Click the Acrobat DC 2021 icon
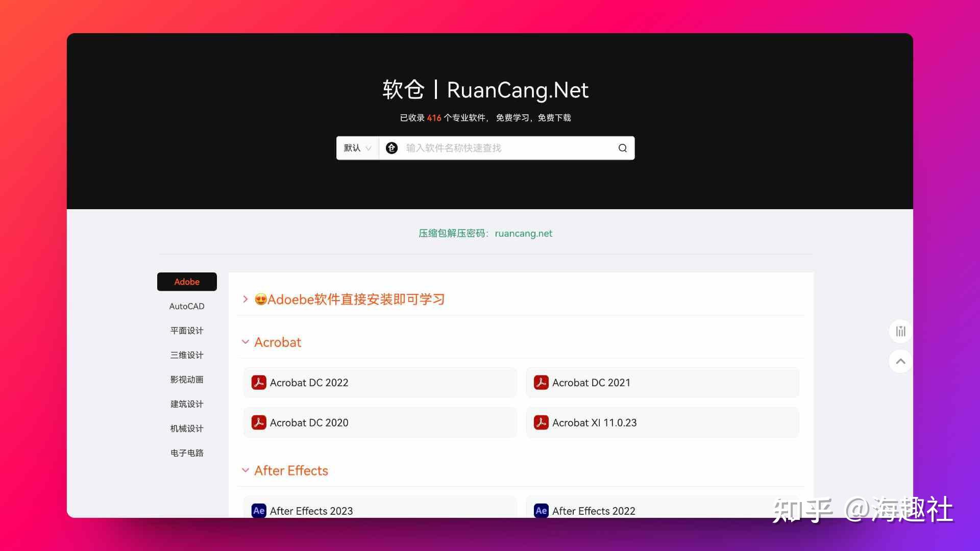The image size is (980, 551). tap(541, 383)
